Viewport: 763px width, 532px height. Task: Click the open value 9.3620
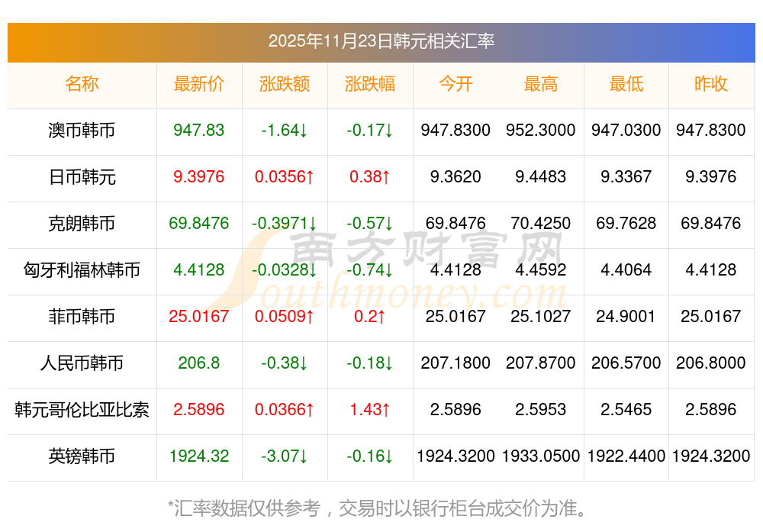tap(456, 176)
